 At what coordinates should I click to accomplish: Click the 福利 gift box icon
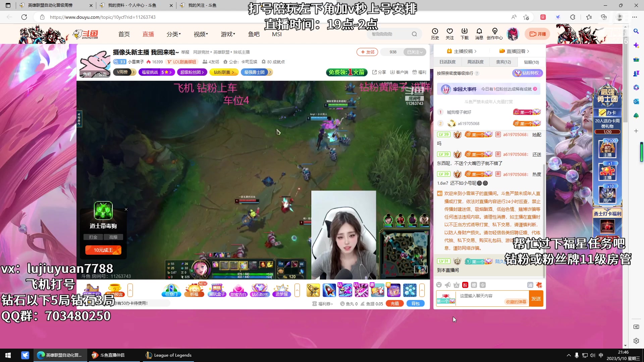pyautogui.click(x=419, y=72)
